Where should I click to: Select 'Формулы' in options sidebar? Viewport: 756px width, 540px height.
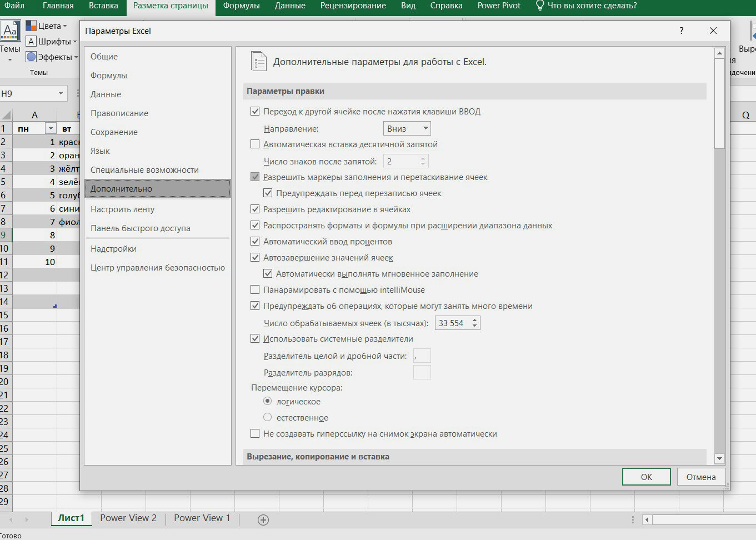(158, 76)
